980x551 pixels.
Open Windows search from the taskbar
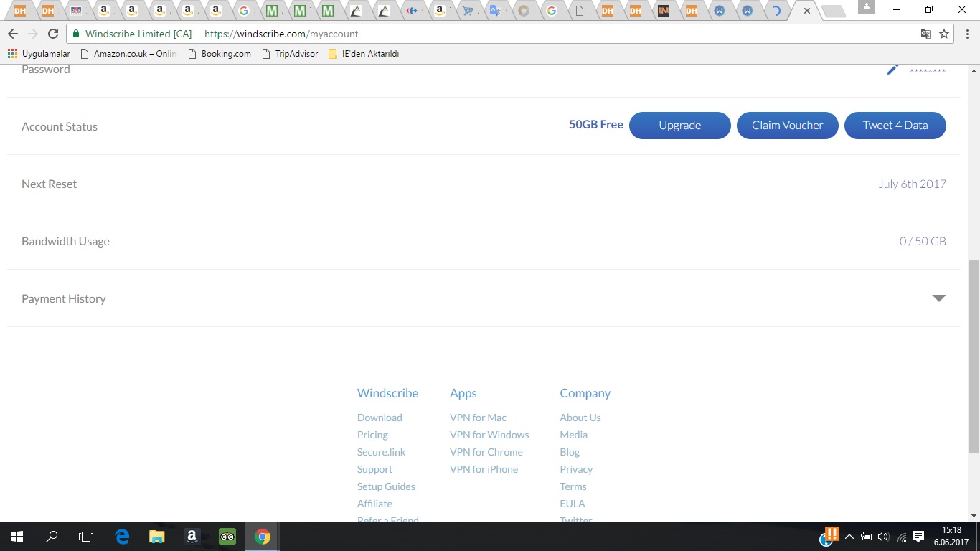point(52,537)
